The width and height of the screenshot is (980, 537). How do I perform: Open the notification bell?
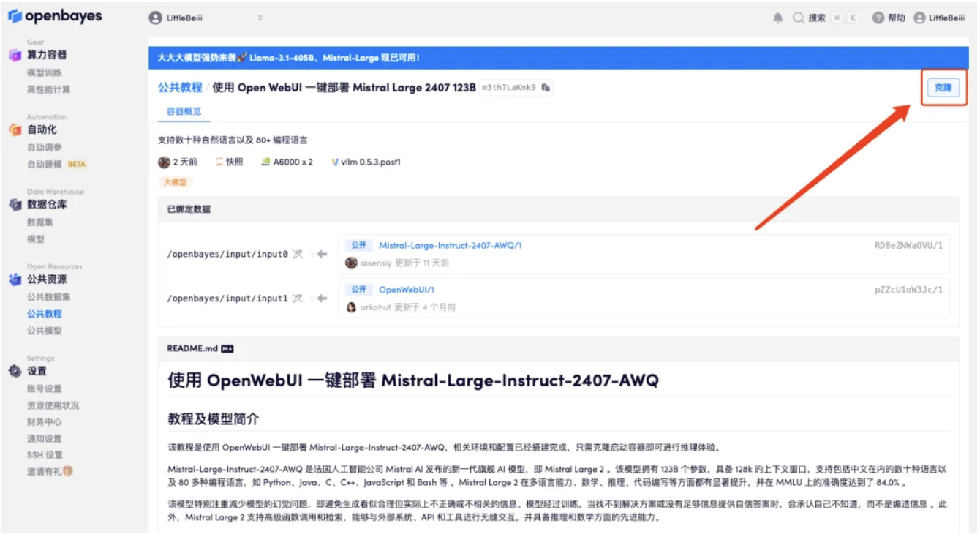777,18
